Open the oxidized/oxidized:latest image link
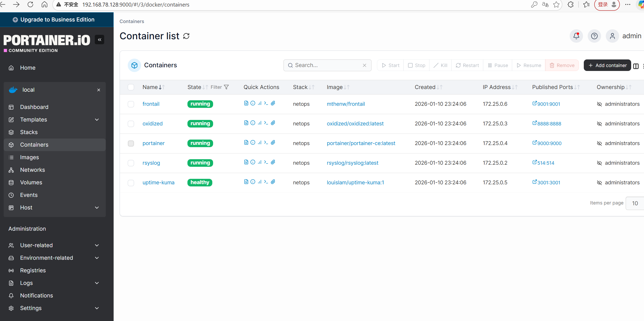The image size is (644, 321). (x=355, y=124)
